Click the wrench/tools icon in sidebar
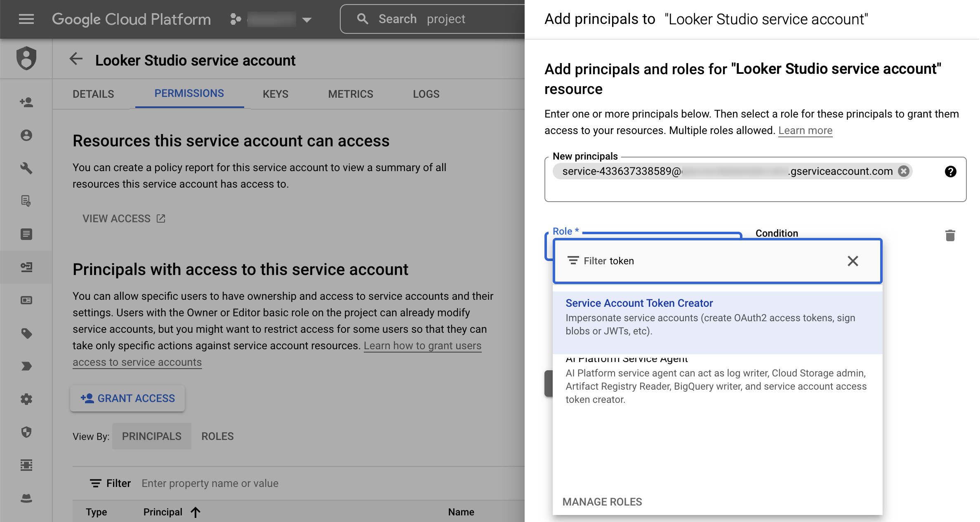Viewport: 980px width, 522px height. [26, 168]
